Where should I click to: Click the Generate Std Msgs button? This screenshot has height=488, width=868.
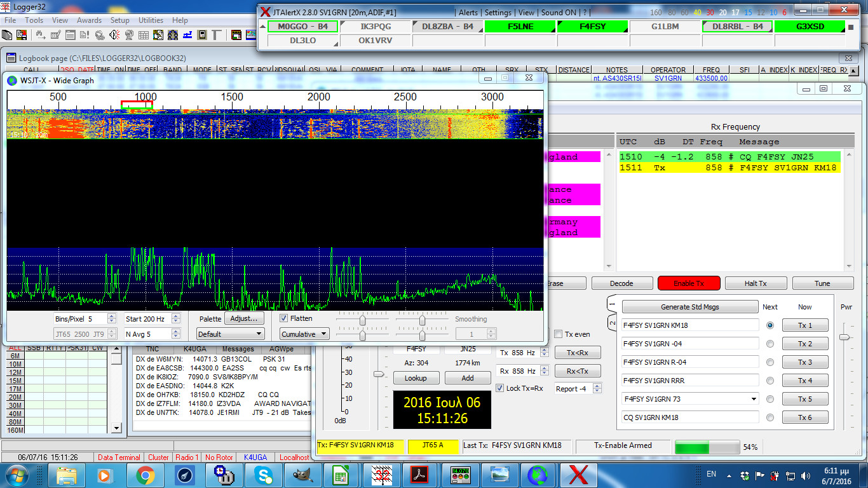(689, 307)
